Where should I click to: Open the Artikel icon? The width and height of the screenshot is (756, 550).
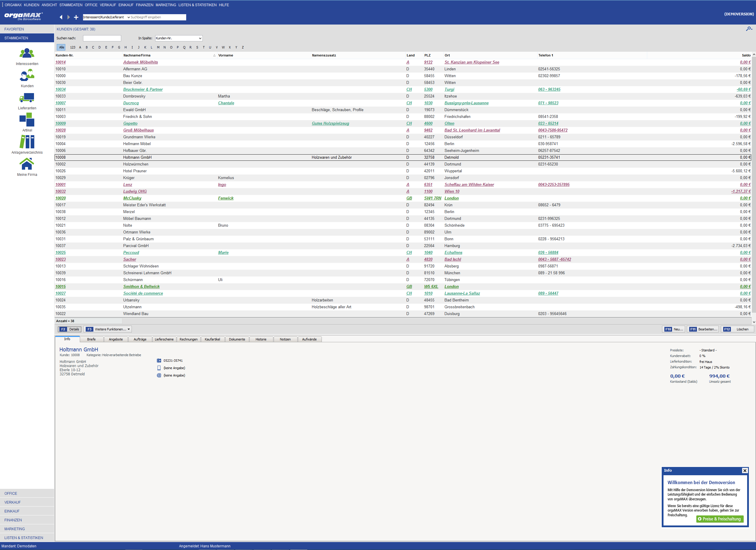(x=27, y=120)
